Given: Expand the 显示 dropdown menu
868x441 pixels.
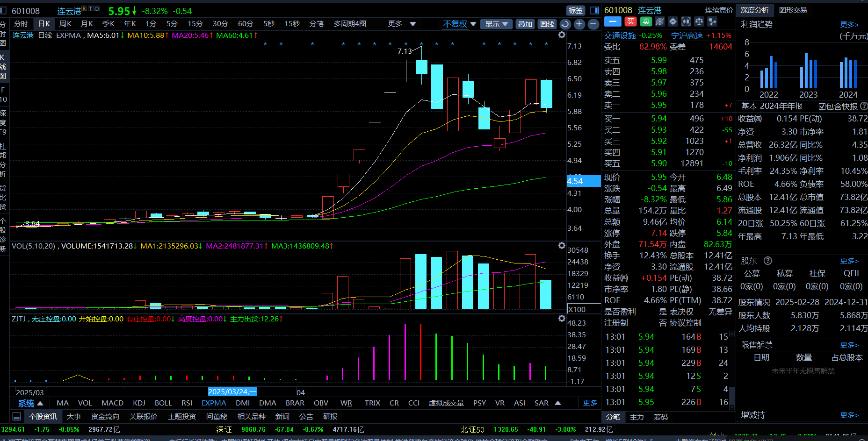Looking at the screenshot, I should tap(496, 24).
